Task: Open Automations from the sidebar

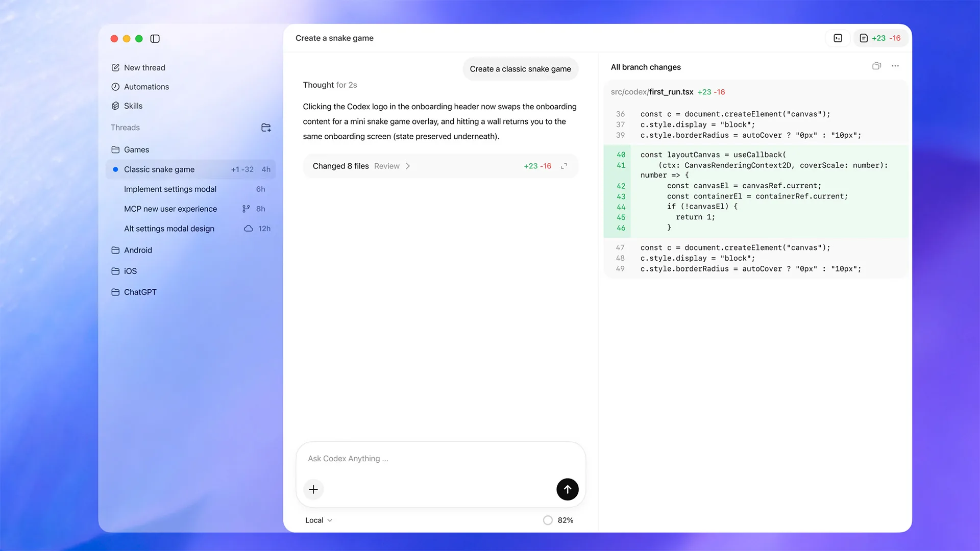Action: click(x=146, y=87)
